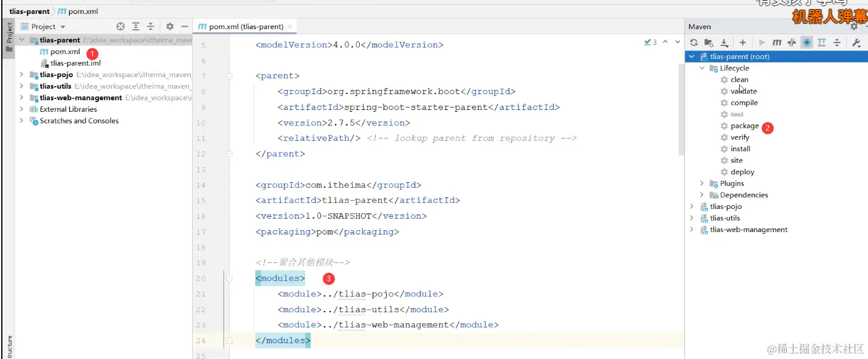Expand Dependencies node in Maven
868x359 pixels.
tap(702, 195)
